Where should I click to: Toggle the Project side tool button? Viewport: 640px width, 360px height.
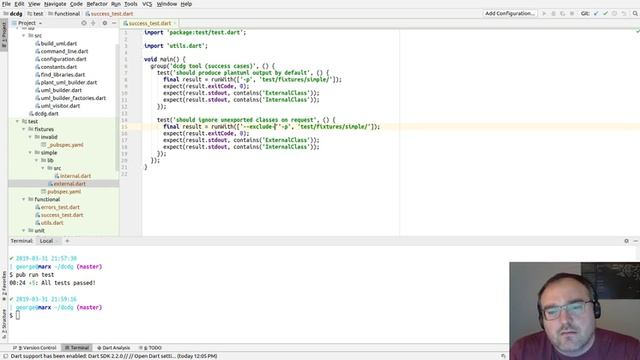(4, 35)
